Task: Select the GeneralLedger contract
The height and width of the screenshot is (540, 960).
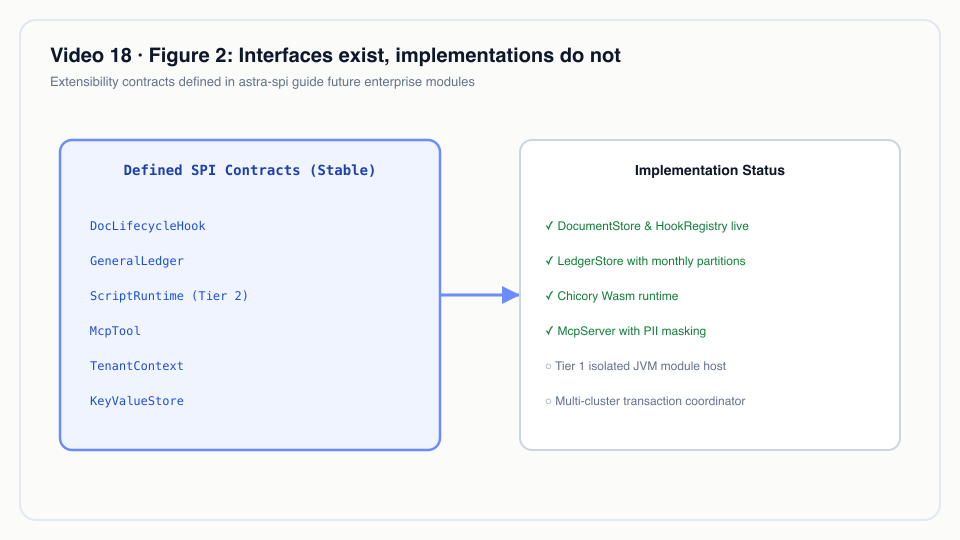Action: 137,261
